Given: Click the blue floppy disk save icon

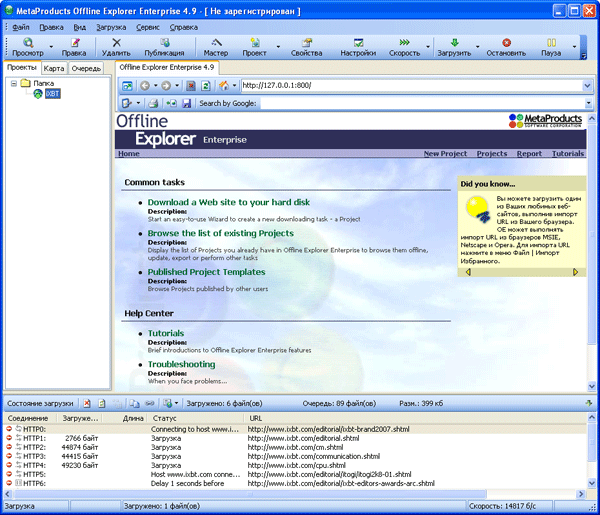Looking at the screenshot, I should [186, 103].
